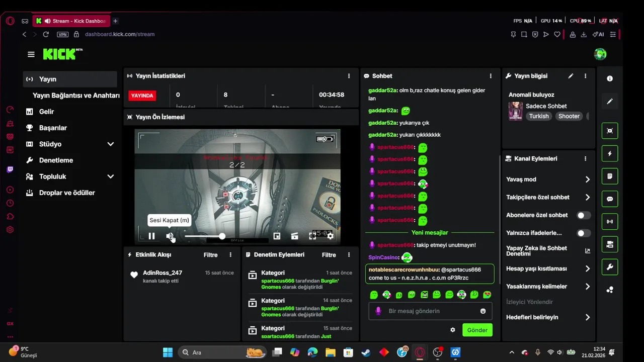Open Kanal Eylemleri options menu

coord(585,158)
